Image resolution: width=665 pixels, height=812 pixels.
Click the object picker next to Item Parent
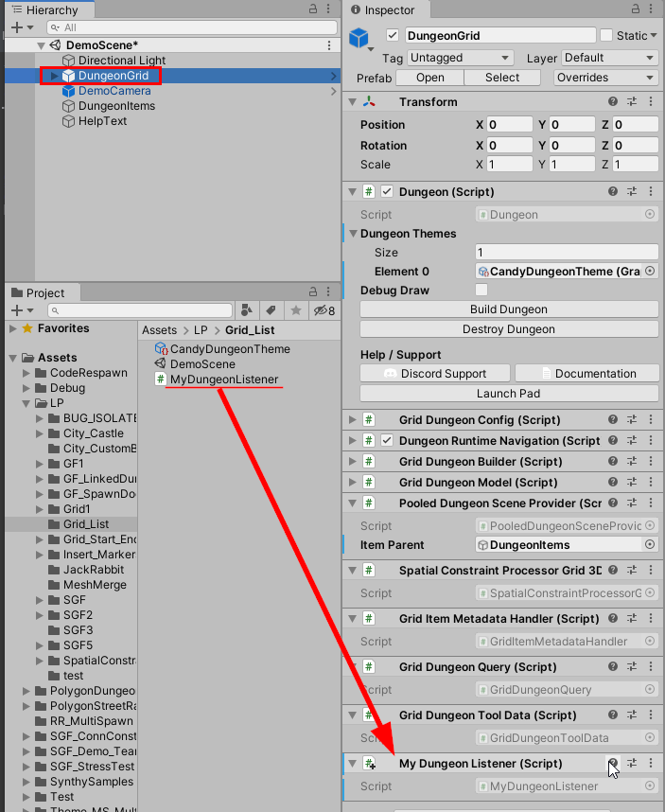click(649, 545)
